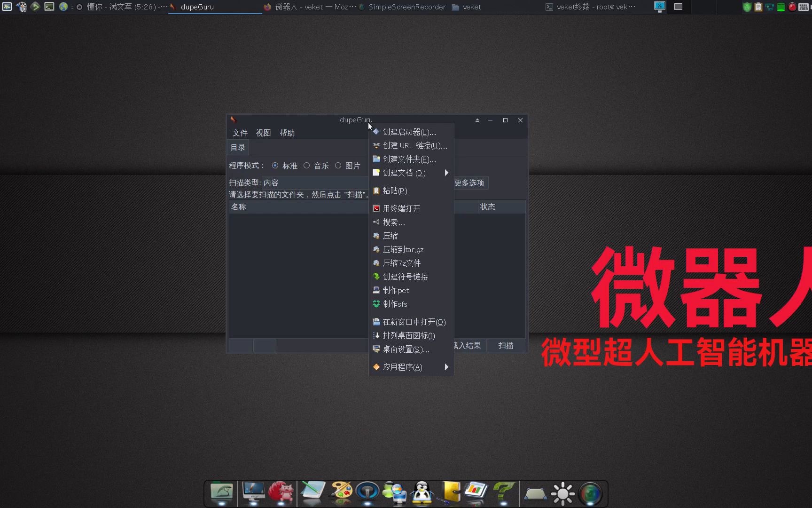
Task: Click the roll-up shade button in dupeGuru title bar
Action: 477,120
